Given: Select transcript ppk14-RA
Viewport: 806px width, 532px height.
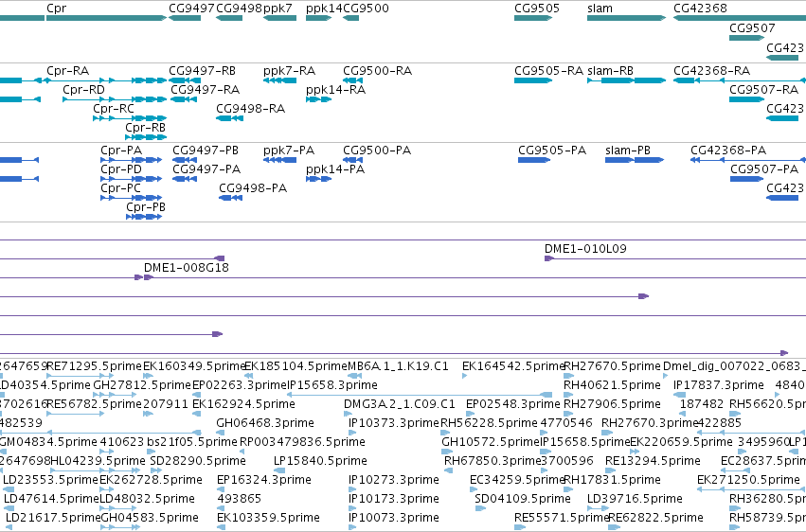Looking at the screenshot, I should [318, 99].
